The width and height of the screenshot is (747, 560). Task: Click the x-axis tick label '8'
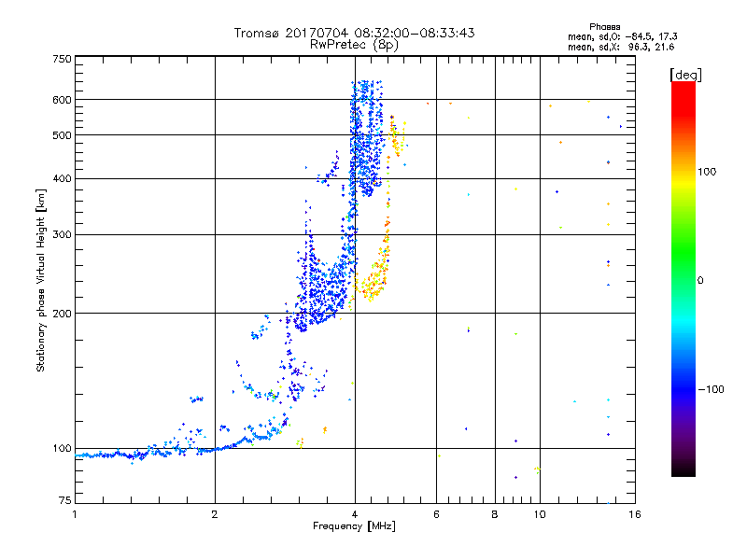click(x=495, y=514)
